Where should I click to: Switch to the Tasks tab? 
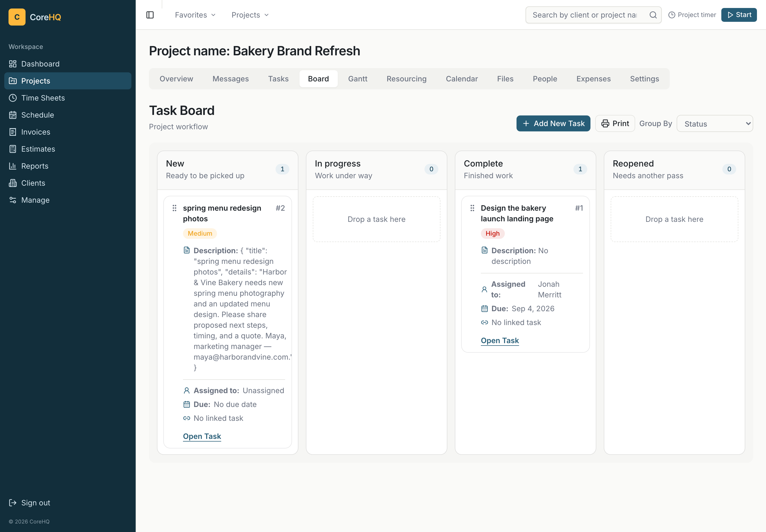click(278, 79)
